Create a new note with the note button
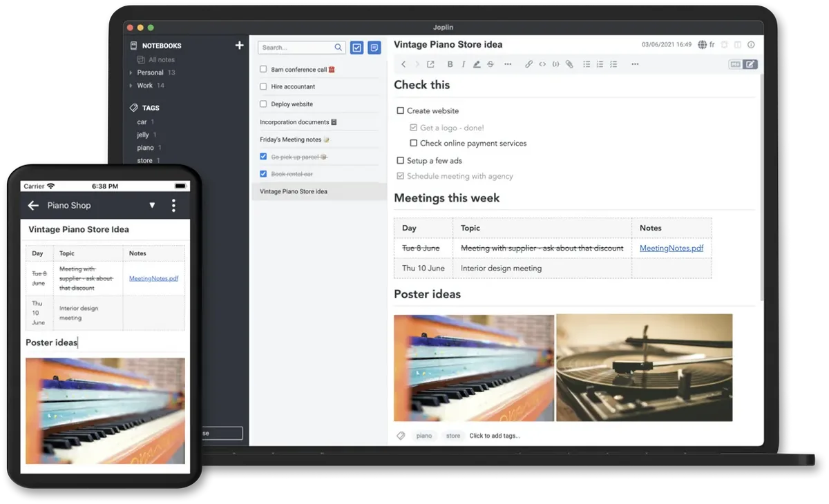The height and width of the screenshot is (504, 829). pyautogui.click(x=374, y=48)
